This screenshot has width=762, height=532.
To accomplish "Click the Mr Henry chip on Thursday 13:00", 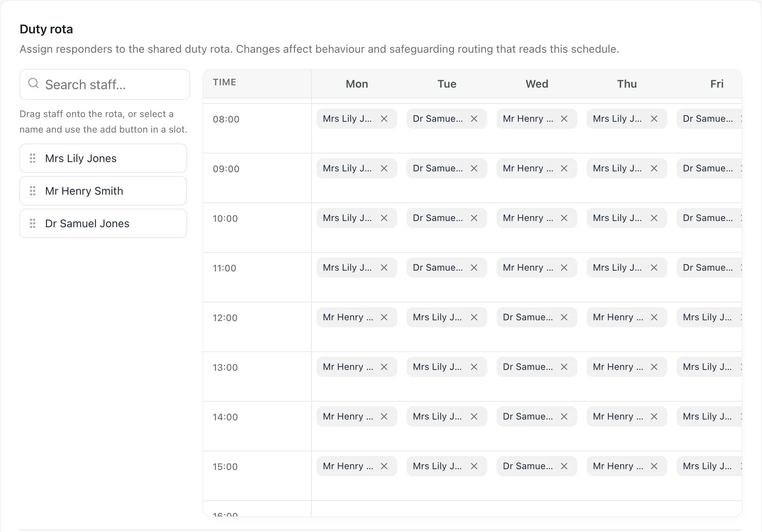I will pos(627,367).
